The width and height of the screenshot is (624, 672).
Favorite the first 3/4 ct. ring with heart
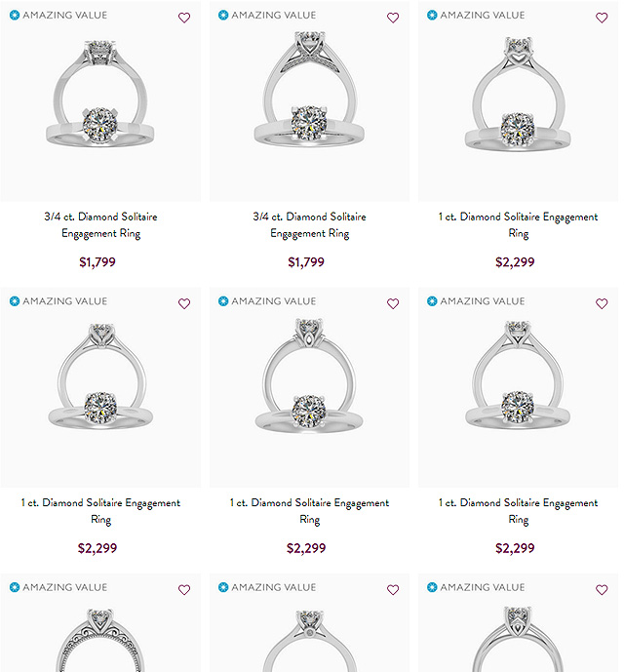click(184, 18)
